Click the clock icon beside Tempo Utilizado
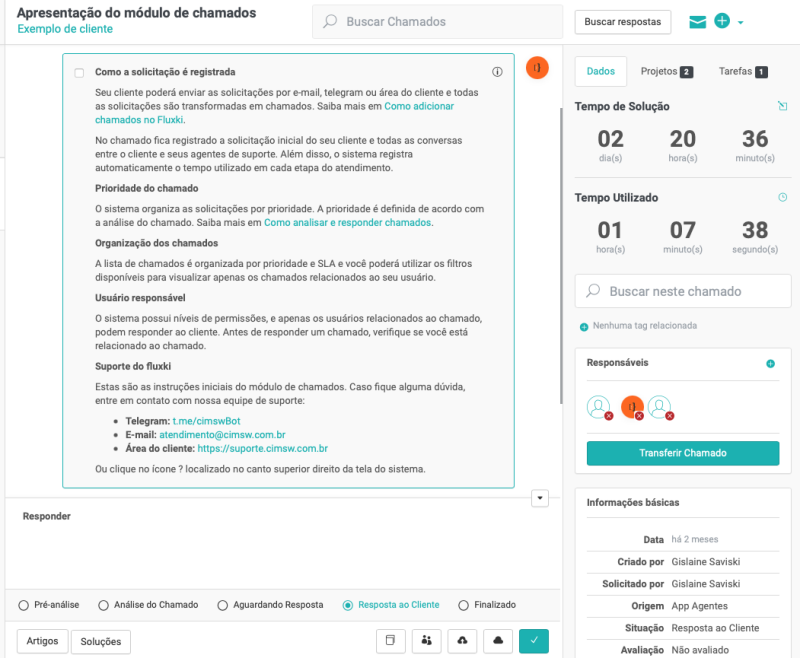This screenshot has height=658, width=800. (x=782, y=198)
